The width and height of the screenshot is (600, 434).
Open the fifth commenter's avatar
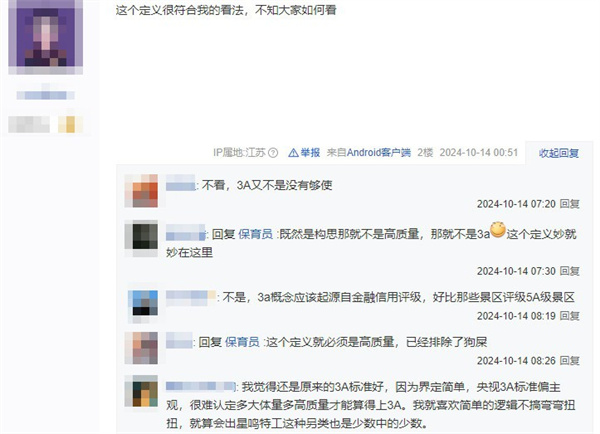tap(141, 391)
